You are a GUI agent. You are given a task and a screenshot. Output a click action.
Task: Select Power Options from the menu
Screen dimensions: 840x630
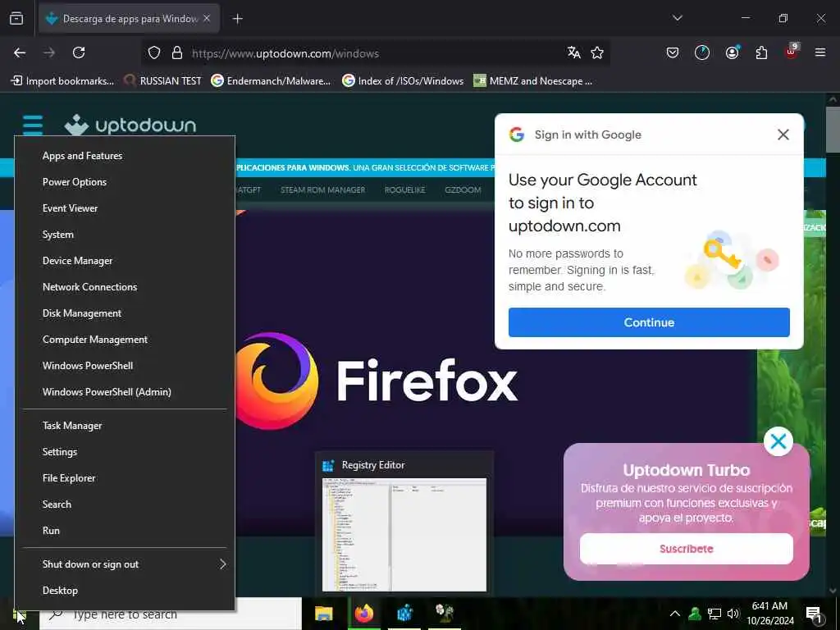click(x=125, y=182)
